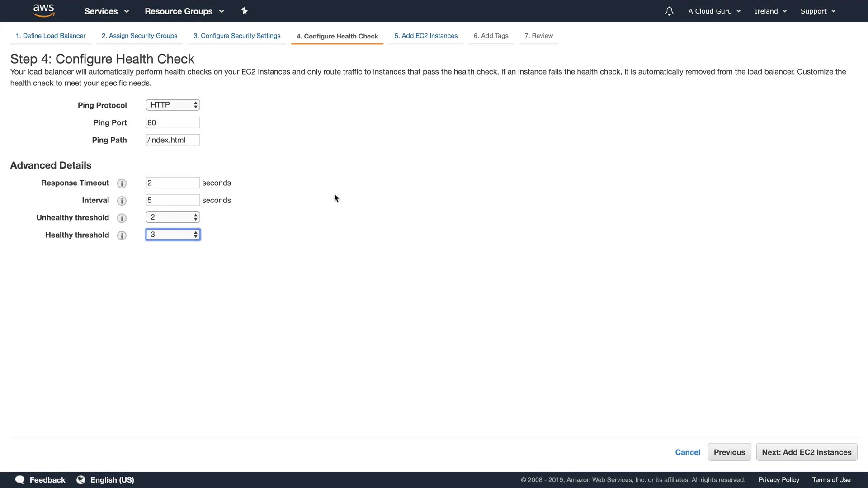Open the Ireland region selector
Screen dimensions: 868x488
pos(770,11)
